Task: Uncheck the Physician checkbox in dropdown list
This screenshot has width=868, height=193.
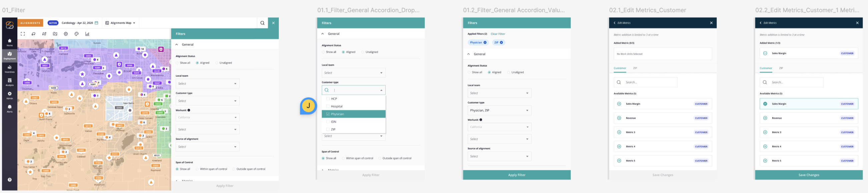Action: [x=328, y=114]
